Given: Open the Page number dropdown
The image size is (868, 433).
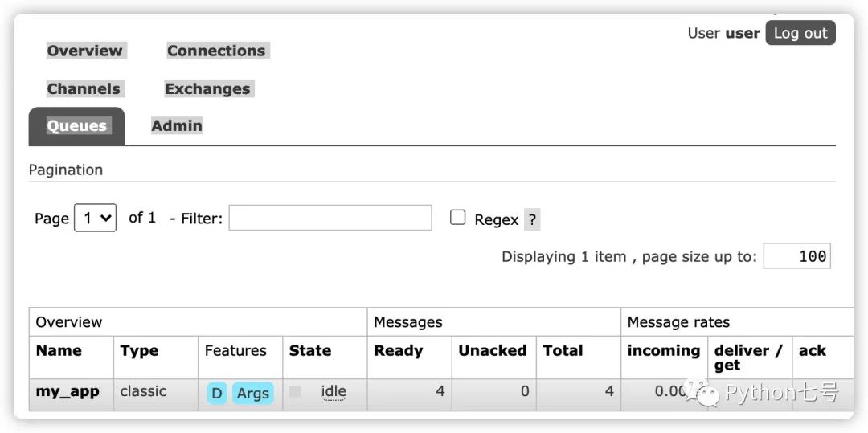Looking at the screenshot, I should pos(96,218).
